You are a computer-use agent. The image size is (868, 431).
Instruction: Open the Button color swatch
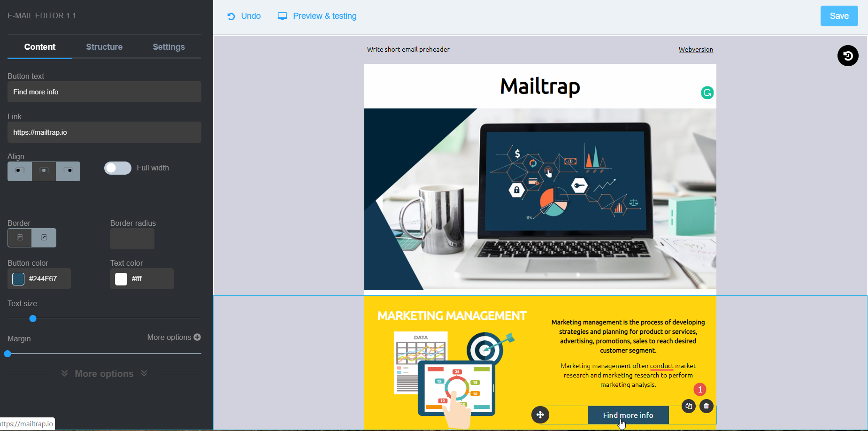pyautogui.click(x=18, y=279)
